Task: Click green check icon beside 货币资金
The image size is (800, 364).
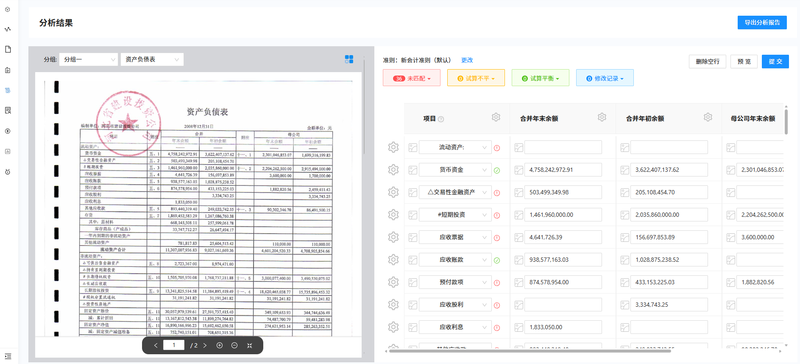Action: pyautogui.click(x=497, y=171)
